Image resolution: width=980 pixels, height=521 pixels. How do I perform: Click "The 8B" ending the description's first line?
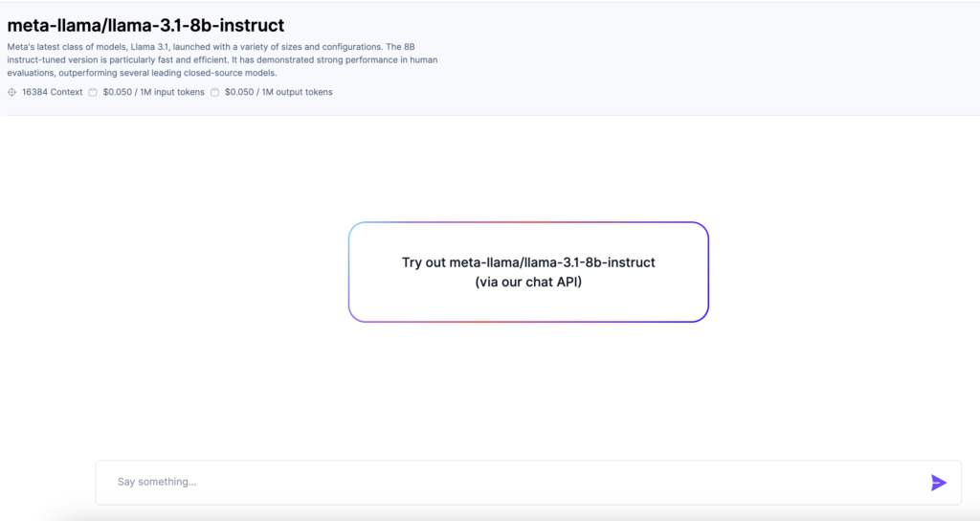426,46
